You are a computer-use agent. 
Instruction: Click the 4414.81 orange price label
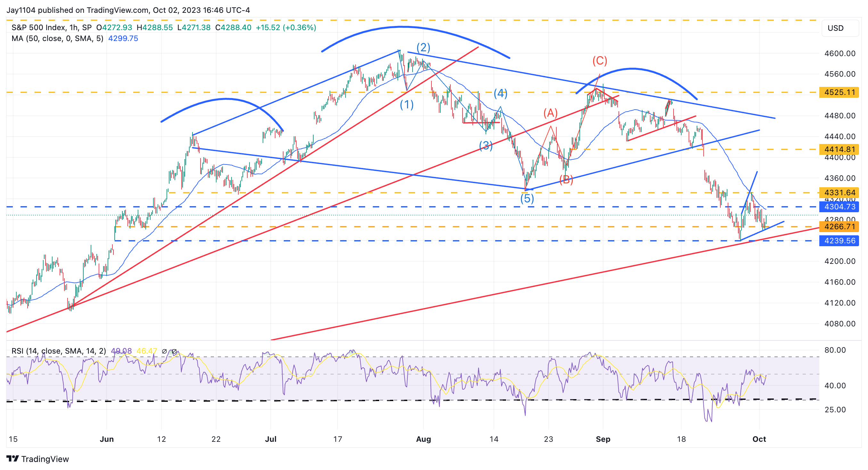click(839, 149)
